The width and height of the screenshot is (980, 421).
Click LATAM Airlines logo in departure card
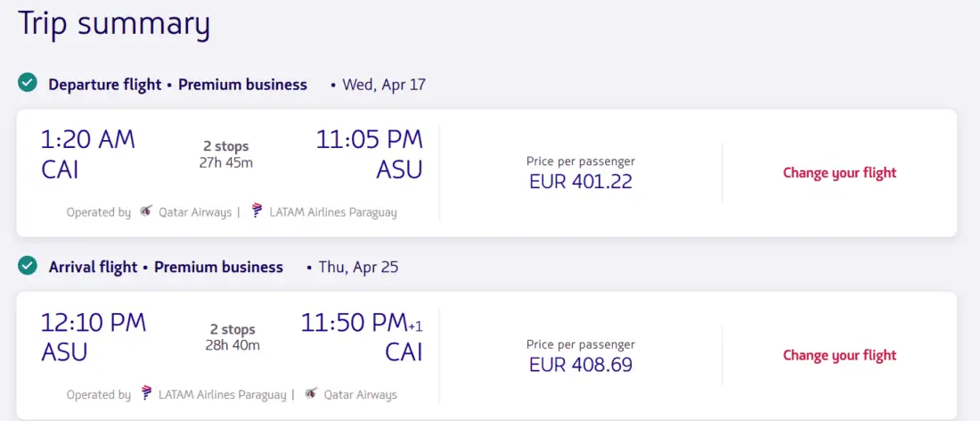tap(257, 211)
